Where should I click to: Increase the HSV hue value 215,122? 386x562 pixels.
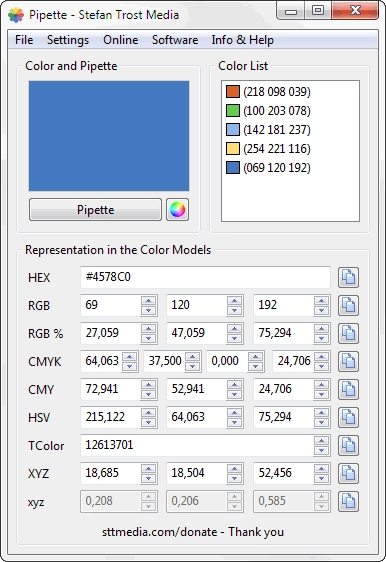pyautogui.click(x=148, y=413)
